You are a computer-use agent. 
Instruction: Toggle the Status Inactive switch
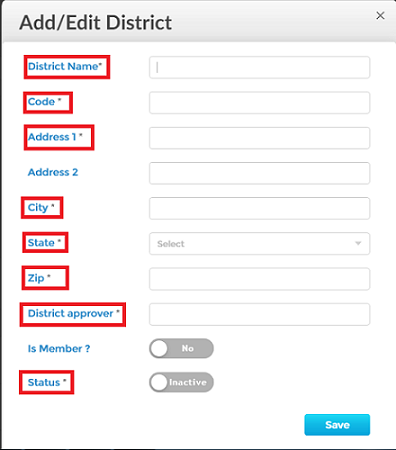pyautogui.click(x=181, y=382)
